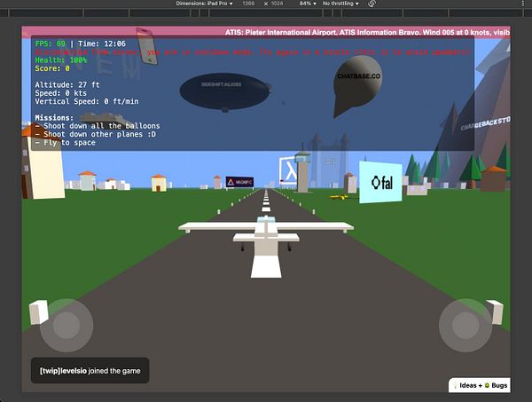This screenshot has width=532, height=402.
Task: Click the rotate device orientation icon
Action: point(372,4)
